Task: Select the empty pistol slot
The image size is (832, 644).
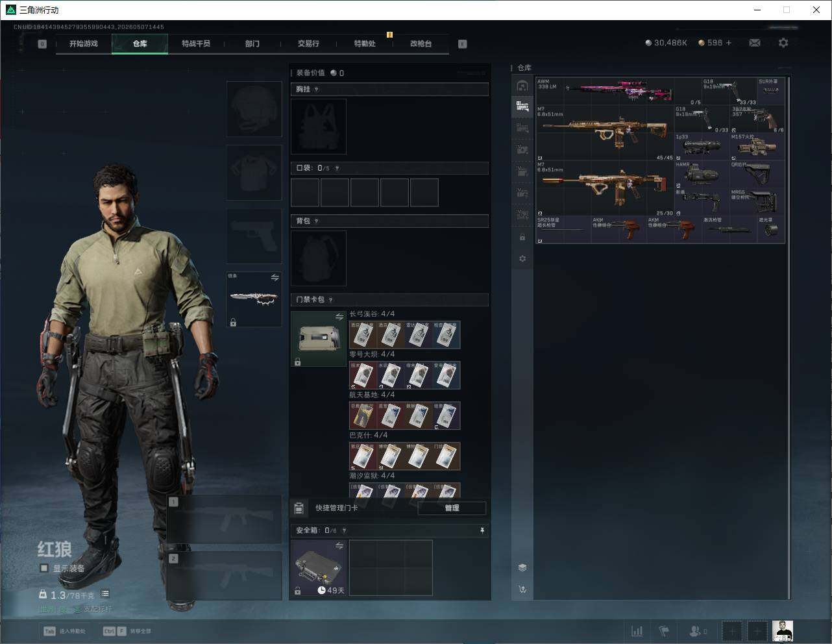Action: pos(254,236)
